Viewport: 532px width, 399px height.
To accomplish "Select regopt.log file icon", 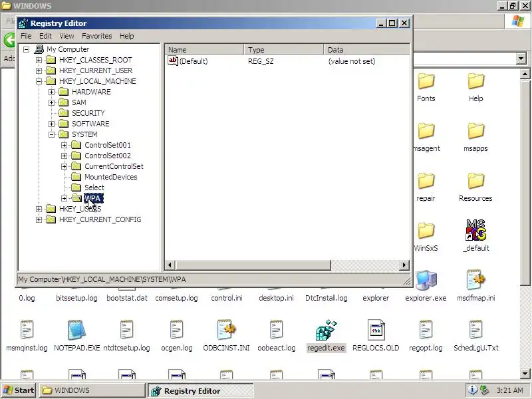I will [426, 330].
